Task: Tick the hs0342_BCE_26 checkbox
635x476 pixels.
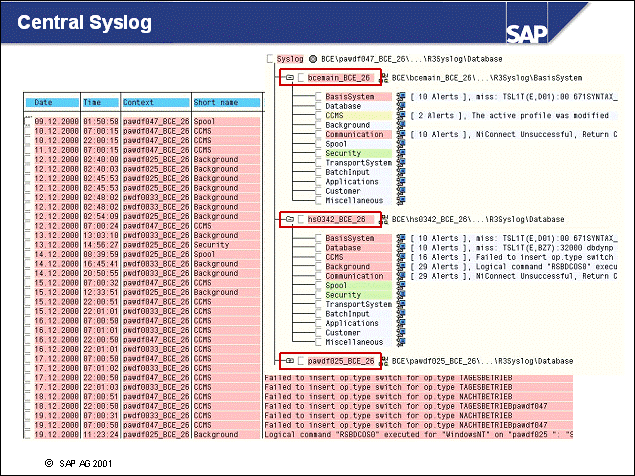Action: coord(300,219)
